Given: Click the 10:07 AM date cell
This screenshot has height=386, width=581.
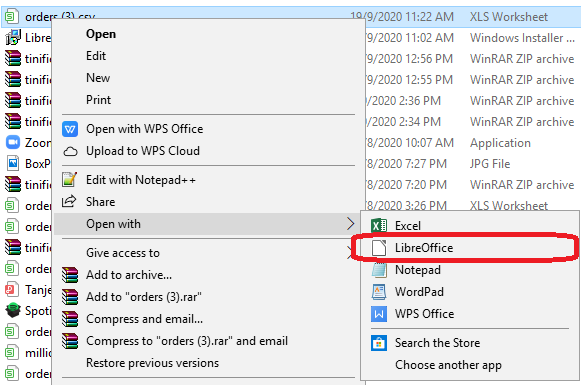Looking at the screenshot, I should [x=409, y=143].
